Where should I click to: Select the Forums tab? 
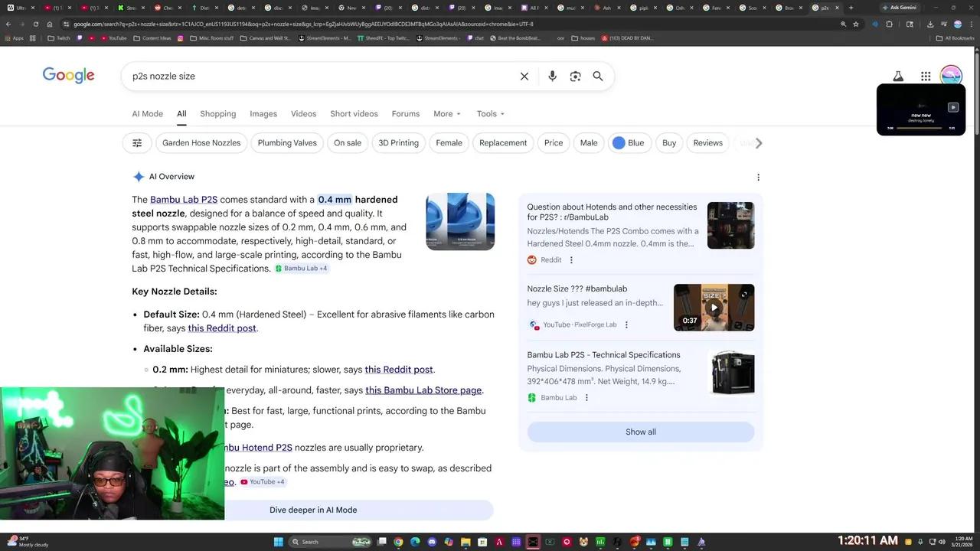point(406,114)
